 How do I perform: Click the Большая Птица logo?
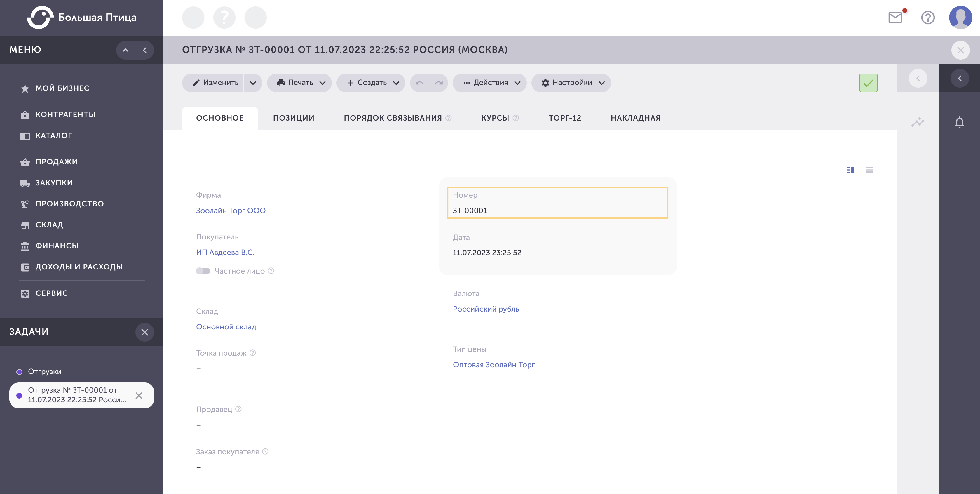pyautogui.click(x=82, y=18)
